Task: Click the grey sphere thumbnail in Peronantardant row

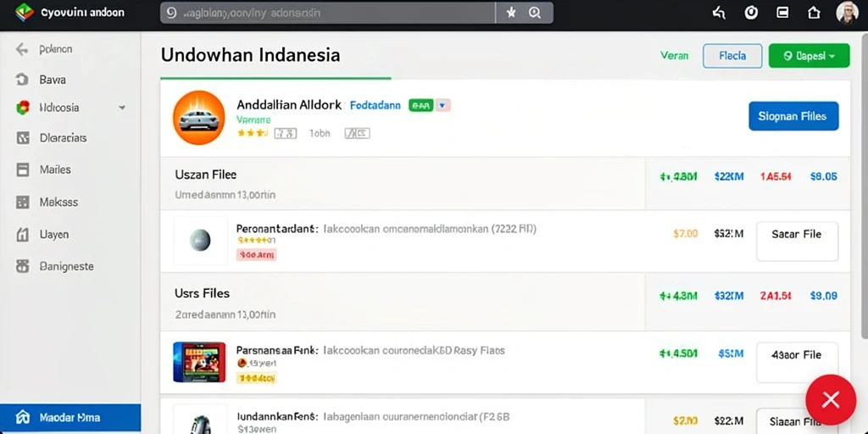Action: (x=200, y=241)
